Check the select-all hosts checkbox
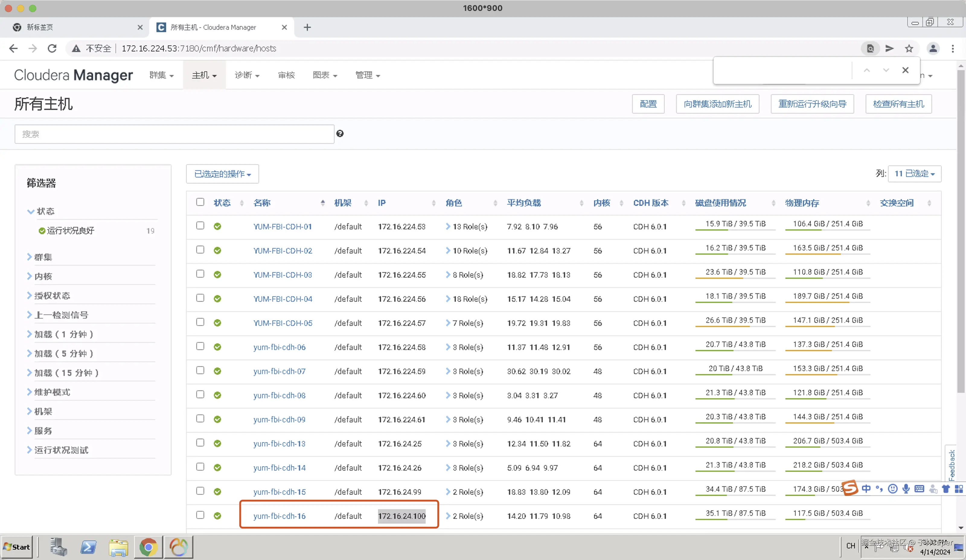Image resolution: width=966 pixels, height=560 pixels. (200, 202)
